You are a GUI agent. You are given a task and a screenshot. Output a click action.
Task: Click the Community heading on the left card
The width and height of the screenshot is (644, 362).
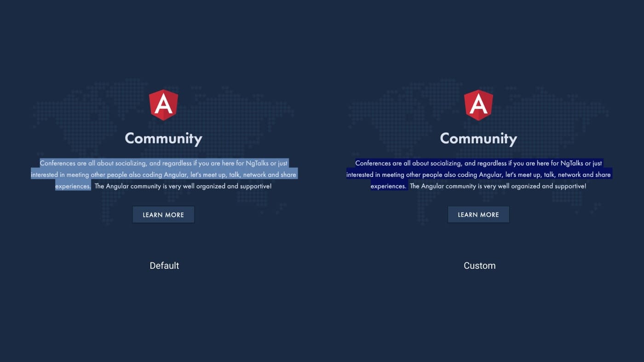coord(163,138)
